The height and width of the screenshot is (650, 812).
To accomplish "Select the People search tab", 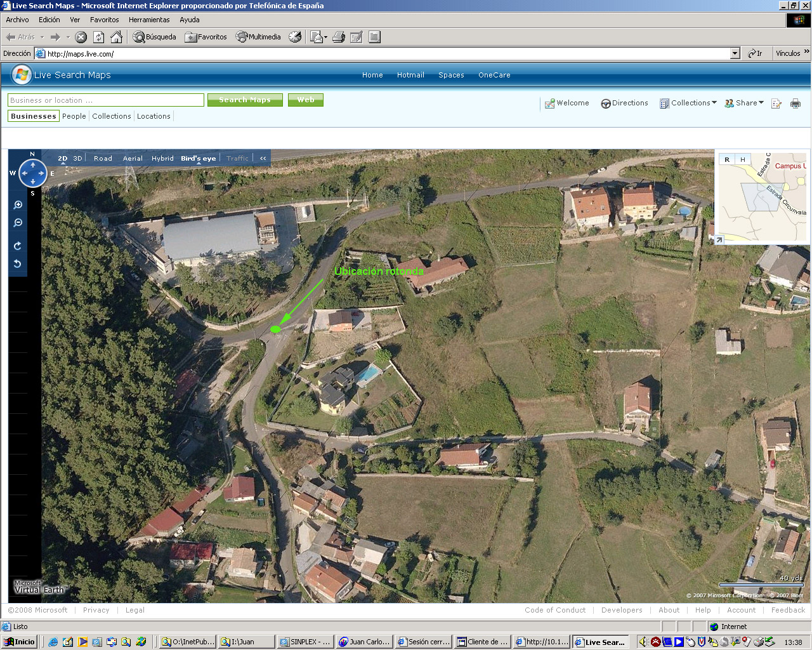I will pos(74,116).
